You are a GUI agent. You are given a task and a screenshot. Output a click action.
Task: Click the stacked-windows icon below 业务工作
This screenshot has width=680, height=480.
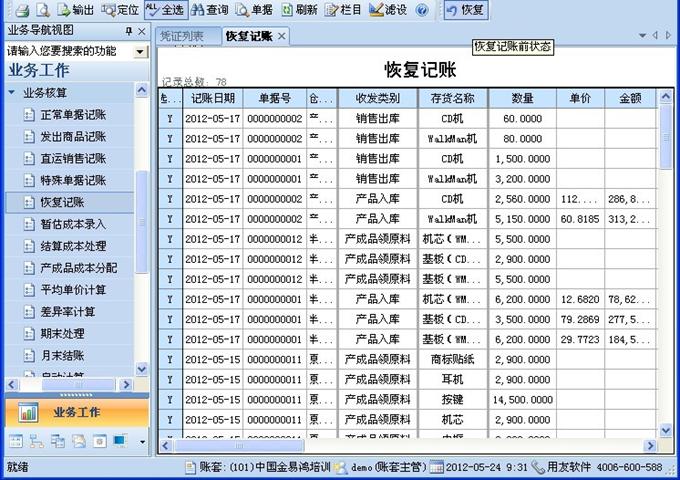(x=57, y=441)
